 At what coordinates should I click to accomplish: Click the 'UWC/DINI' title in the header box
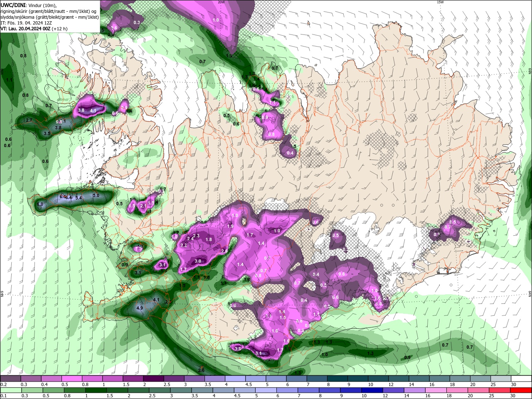point(13,5)
